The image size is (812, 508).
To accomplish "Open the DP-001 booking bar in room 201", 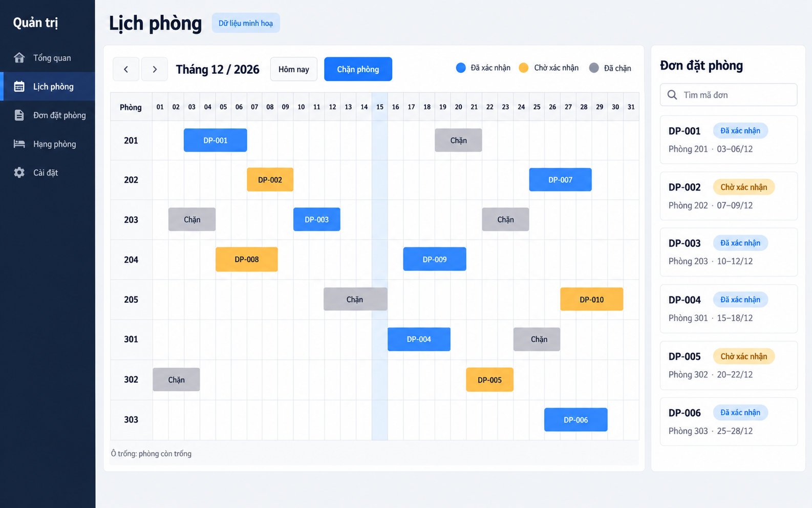I will (x=216, y=140).
